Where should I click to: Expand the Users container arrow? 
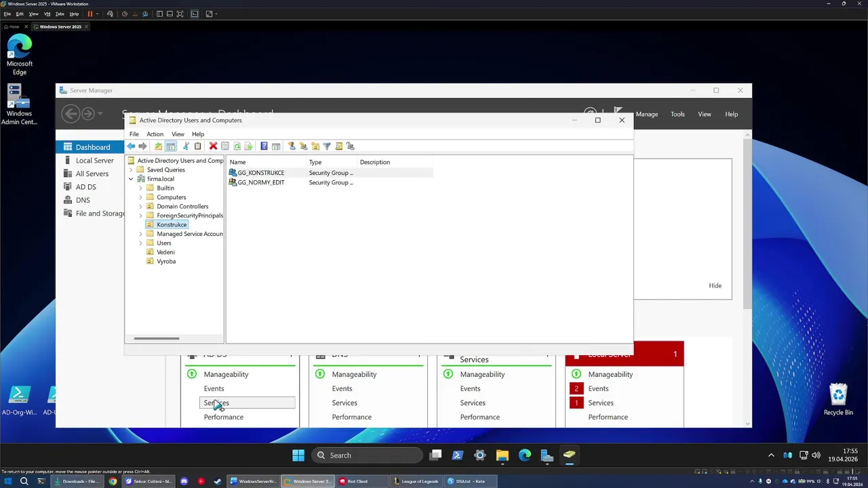tap(141, 243)
